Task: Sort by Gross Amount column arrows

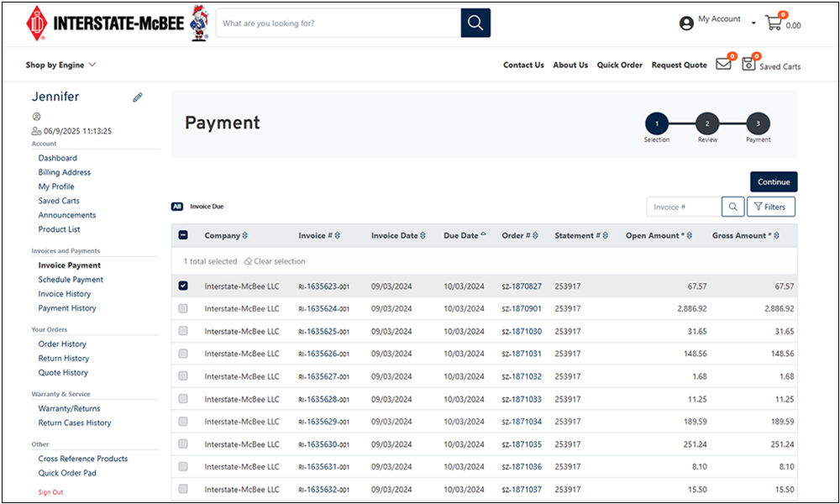Action: click(777, 236)
